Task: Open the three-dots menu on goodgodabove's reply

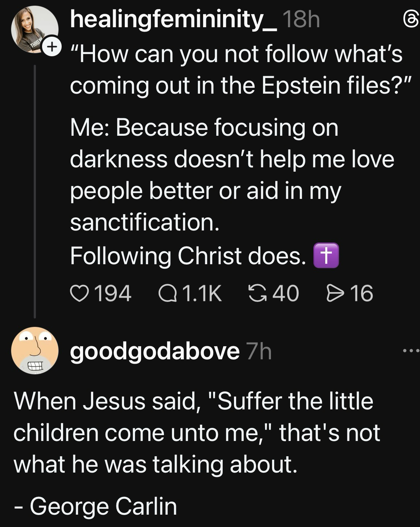Action: pyautogui.click(x=411, y=351)
